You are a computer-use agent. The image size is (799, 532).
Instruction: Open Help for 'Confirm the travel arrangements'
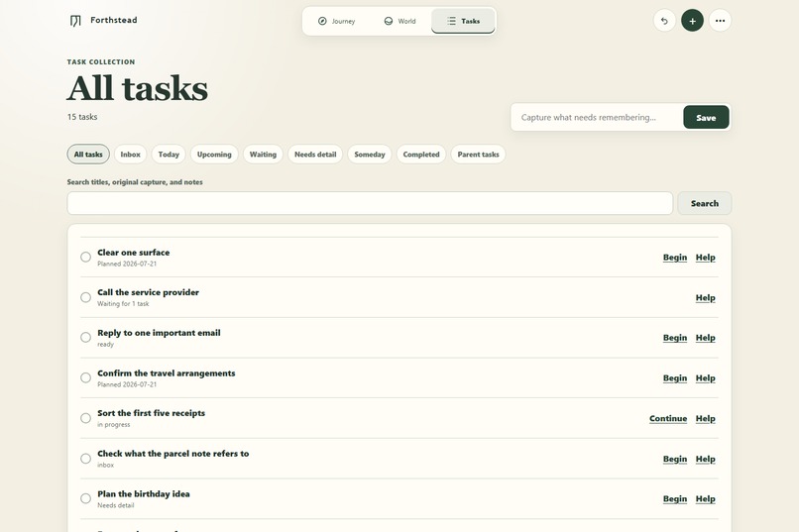coord(705,378)
